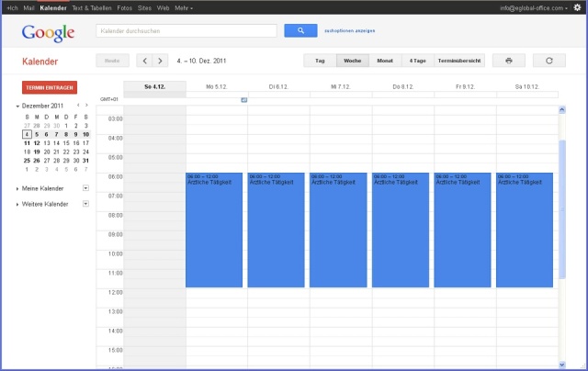Click Fr 9.12. day header

point(466,86)
